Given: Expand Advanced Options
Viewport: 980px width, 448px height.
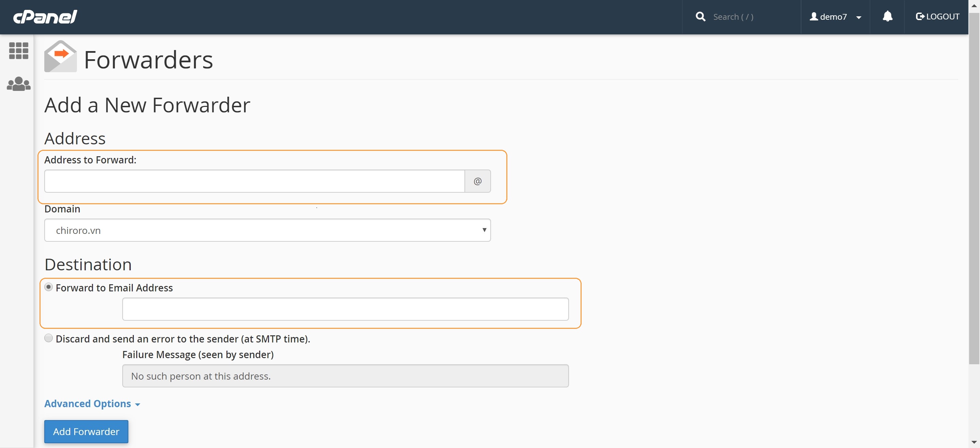Looking at the screenshot, I should (x=92, y=403).
